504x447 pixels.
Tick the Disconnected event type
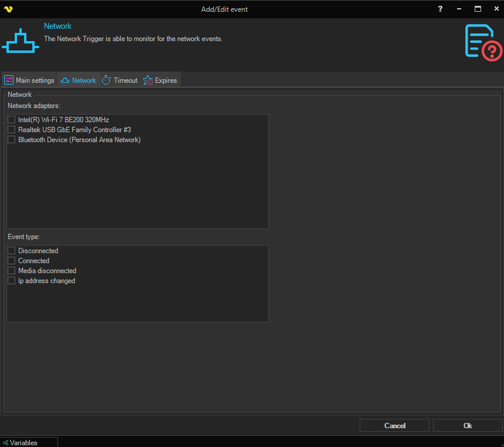click(x=11, y=251)
